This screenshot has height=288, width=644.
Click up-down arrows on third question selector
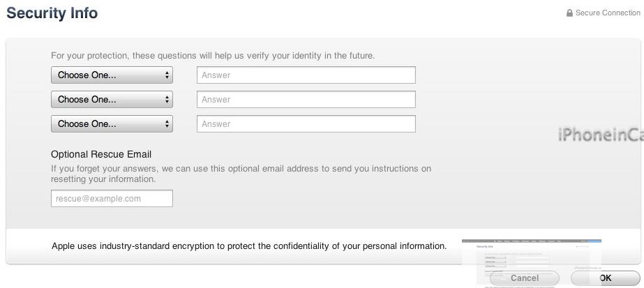point(167,124)
